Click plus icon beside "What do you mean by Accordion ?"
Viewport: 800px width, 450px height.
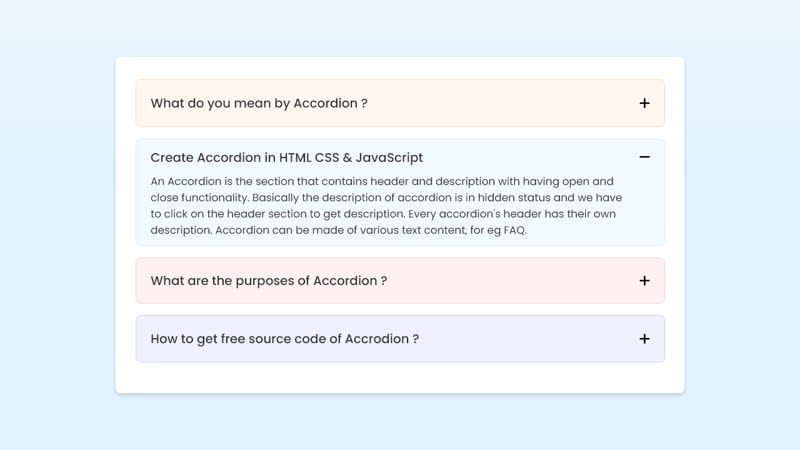click(x=644, y=103)
